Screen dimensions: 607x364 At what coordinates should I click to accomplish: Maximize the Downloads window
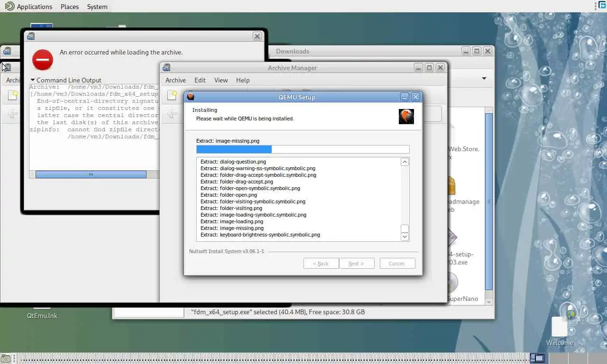click(x=477, y=51)
